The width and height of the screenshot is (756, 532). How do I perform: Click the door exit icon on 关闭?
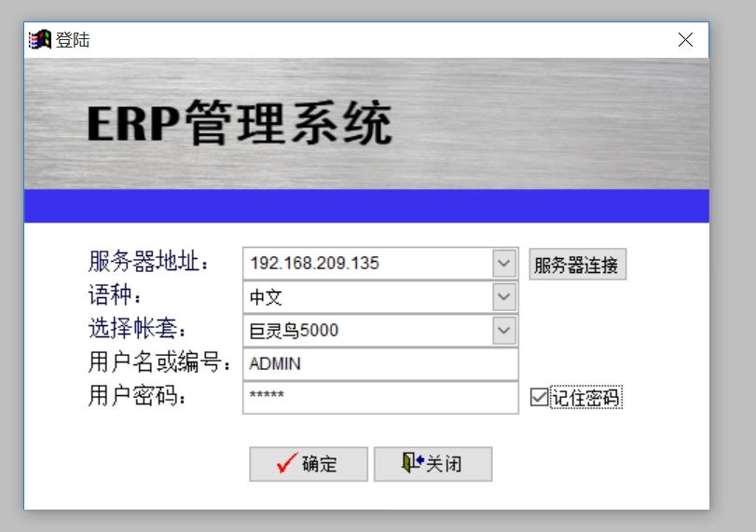point(412,463)
